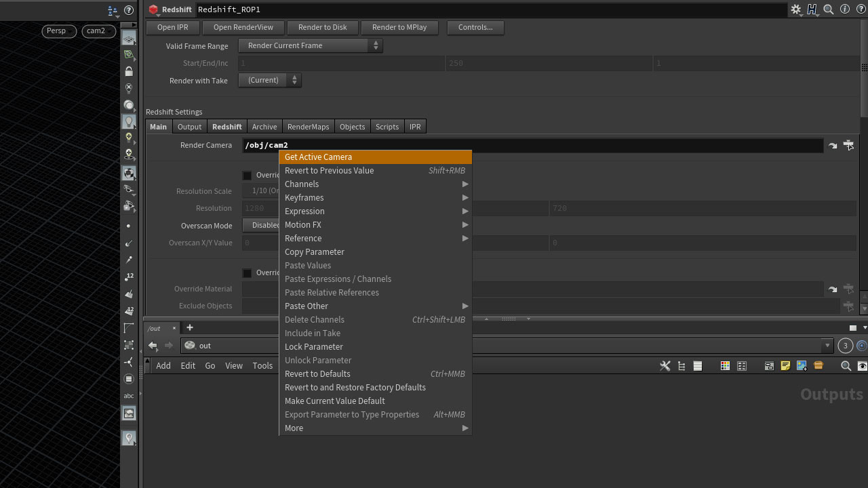Image resolution: width=868 pixels, height=488 pixels.
Task: Switch to the Output tab
Action: coord(189,126)
